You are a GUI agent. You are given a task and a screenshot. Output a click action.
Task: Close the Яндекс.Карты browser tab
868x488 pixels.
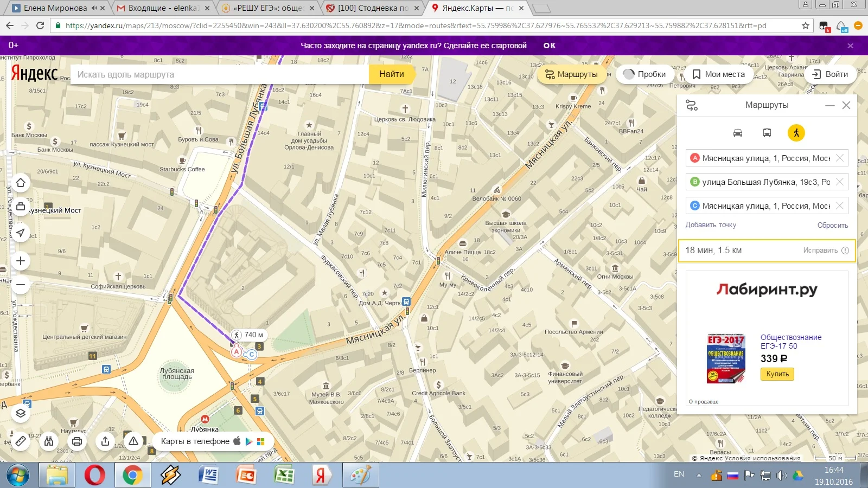pyautogui.click(x=521, y=8)
